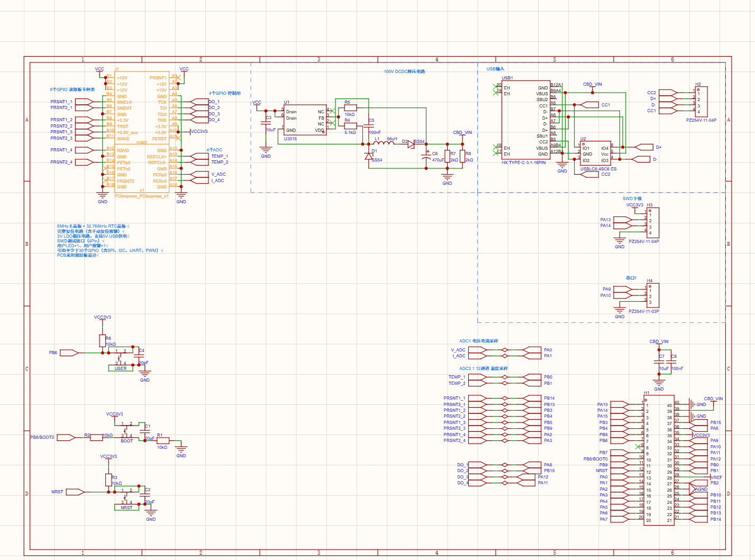
Task: Click the "8MHz主晶振 + 32.768kHz RTC晶振" requirement line
Action: (x=93, y=226)
